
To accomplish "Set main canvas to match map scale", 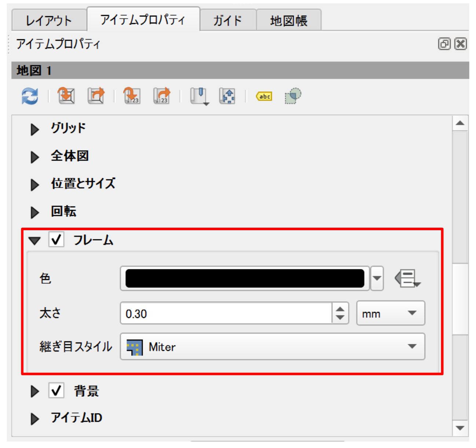I will (x=162, y=96).
